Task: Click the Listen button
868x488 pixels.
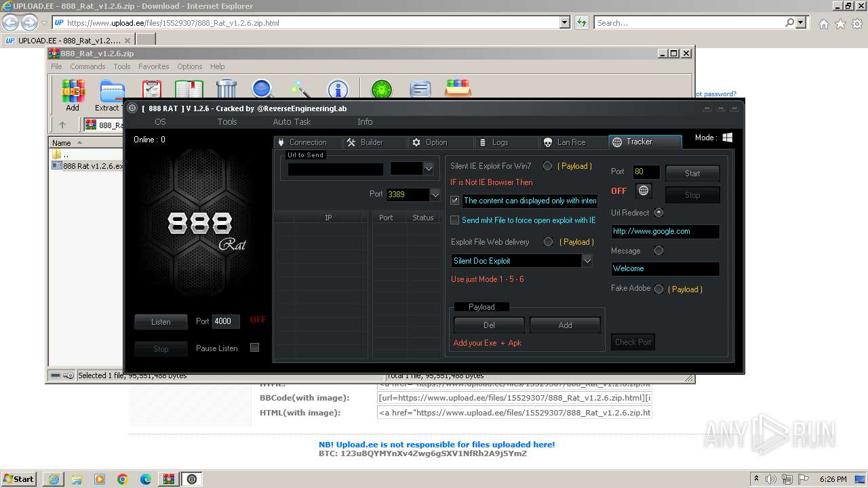Action: (161, 322)
